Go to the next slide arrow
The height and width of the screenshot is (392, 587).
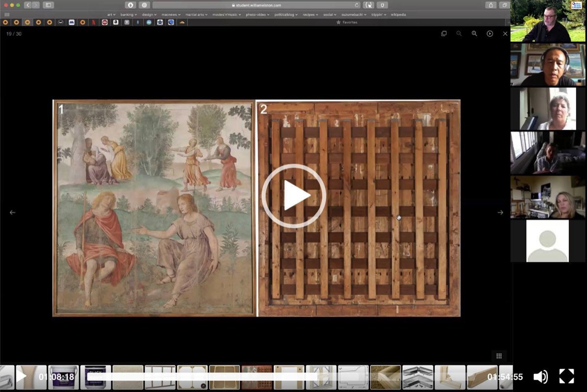500,213
